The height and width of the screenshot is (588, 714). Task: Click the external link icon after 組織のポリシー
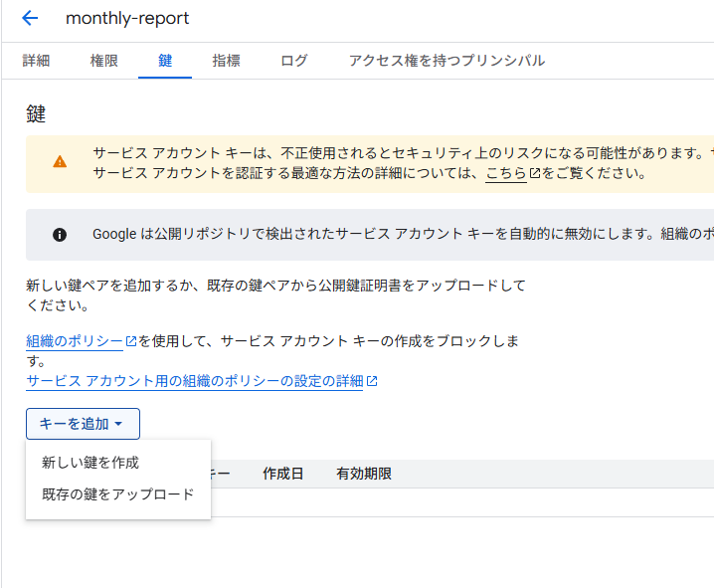point(131,341)
